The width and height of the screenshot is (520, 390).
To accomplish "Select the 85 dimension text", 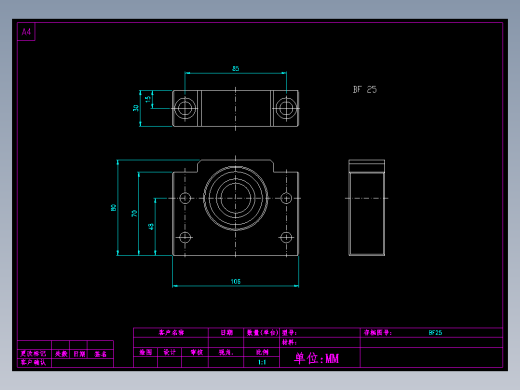I will (236, 69).
